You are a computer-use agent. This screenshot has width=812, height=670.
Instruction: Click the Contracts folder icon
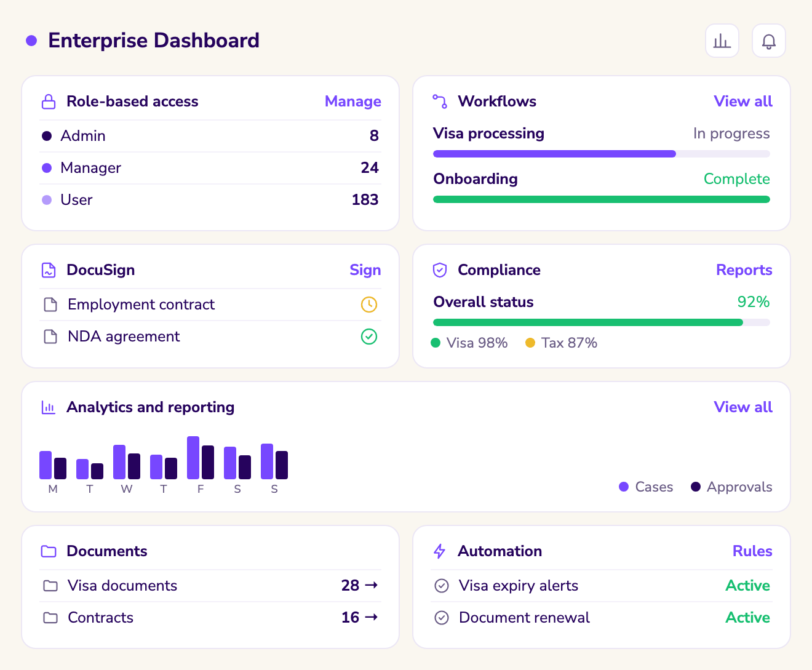(50, 618)
